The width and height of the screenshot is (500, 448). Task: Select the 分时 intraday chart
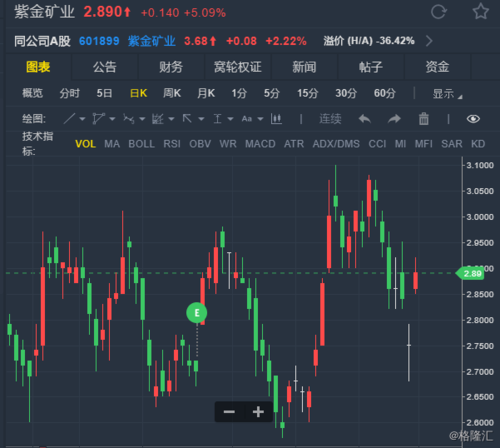click(x=69, y=93)
